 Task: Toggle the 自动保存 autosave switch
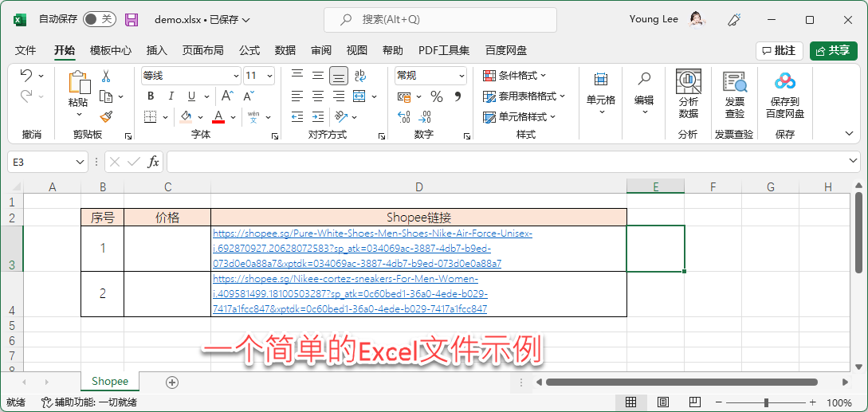(99, 19)
